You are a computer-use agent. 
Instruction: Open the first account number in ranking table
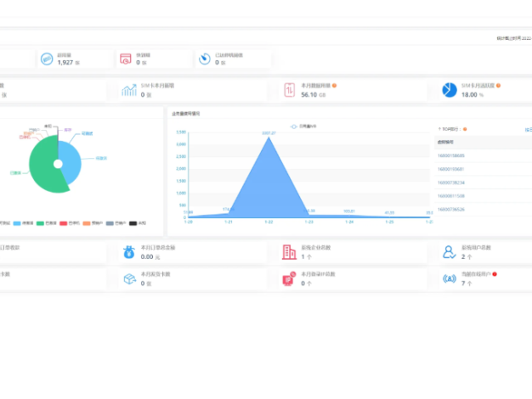[x=450, y=155]
